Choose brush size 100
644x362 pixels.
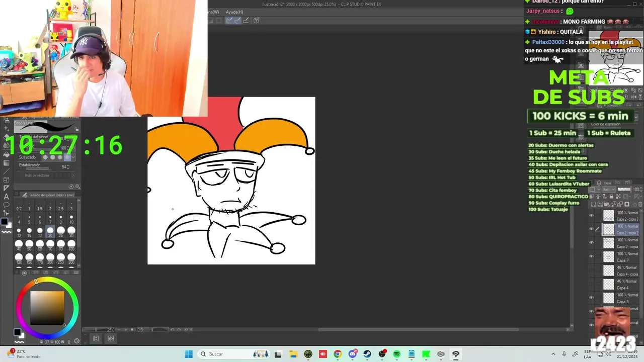pos(71,245)
